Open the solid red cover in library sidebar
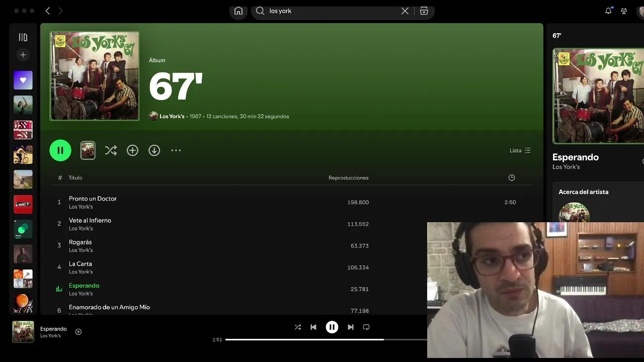 pyautogui.click(x=23, y=204)
